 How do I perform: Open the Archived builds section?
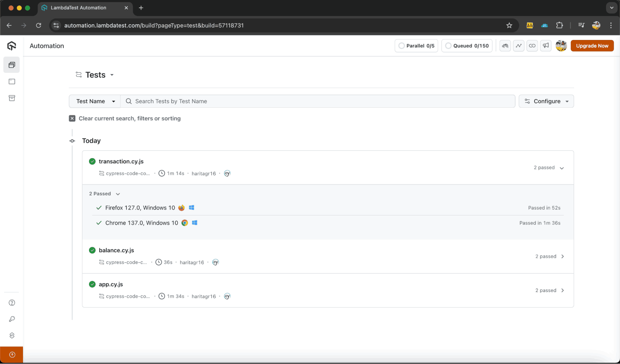(11, 98)
